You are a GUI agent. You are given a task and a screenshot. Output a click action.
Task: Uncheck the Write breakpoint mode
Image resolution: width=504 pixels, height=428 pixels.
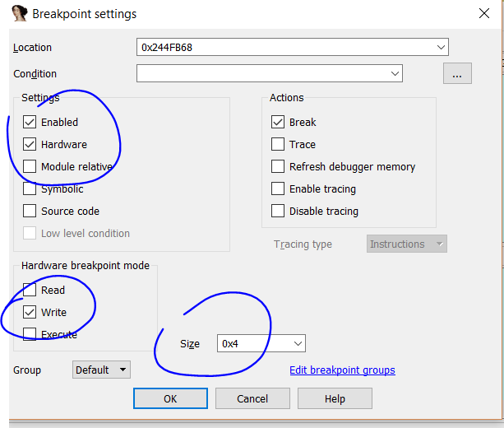30,313
